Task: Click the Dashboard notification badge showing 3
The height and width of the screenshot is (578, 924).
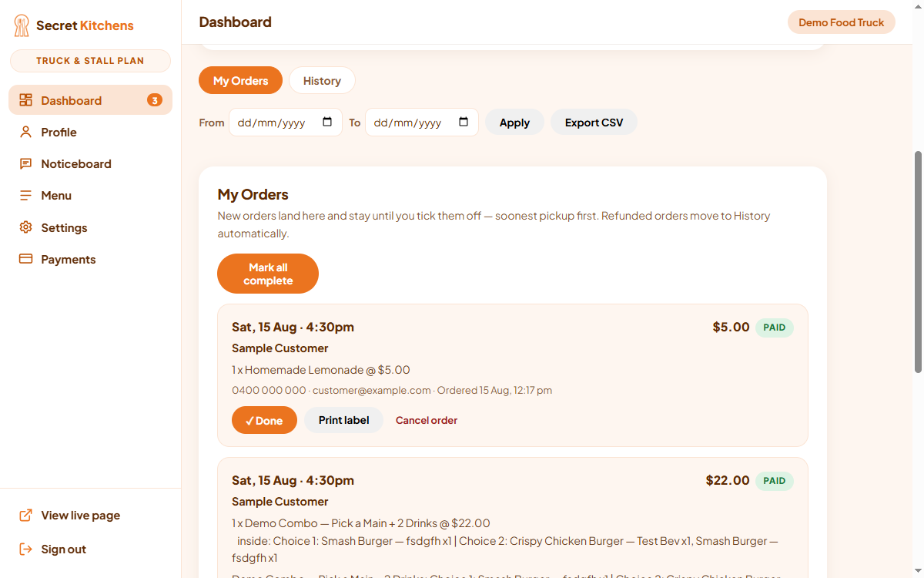Action: pos(155,100)
